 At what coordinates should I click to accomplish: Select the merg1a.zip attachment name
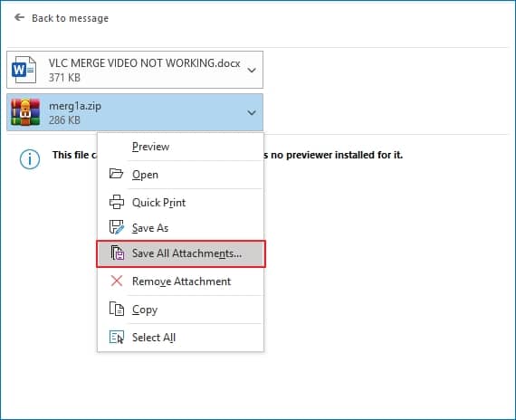pos(75,106)
